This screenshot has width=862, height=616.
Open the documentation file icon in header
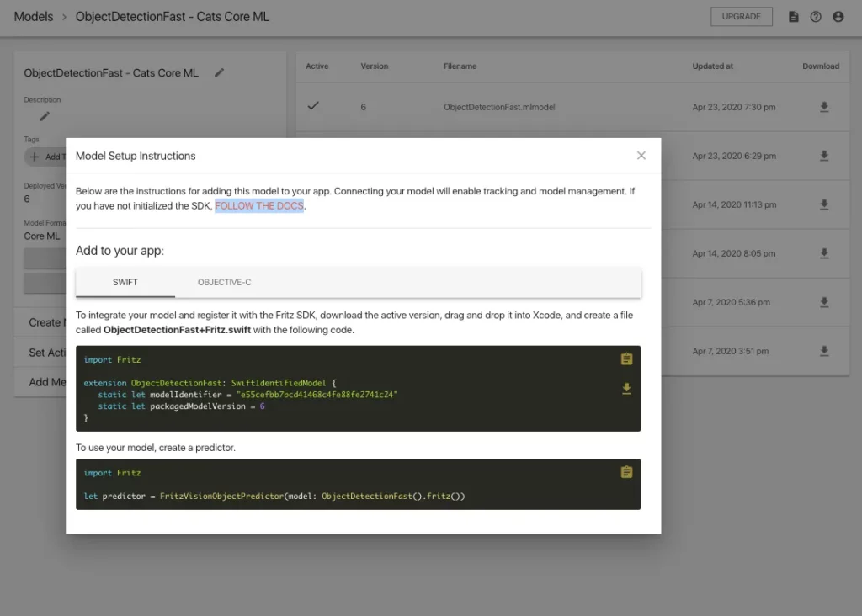(793, 17)
